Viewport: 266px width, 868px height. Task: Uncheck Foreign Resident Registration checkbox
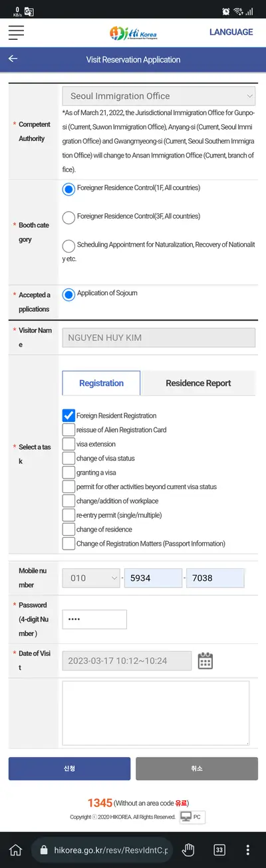[x=68, y=415]
